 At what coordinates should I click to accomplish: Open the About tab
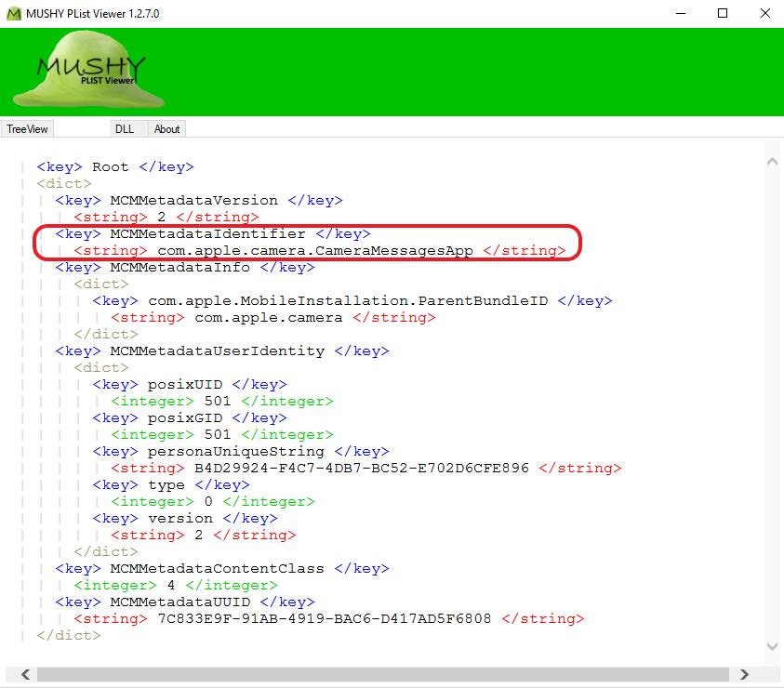pos(166,129)
